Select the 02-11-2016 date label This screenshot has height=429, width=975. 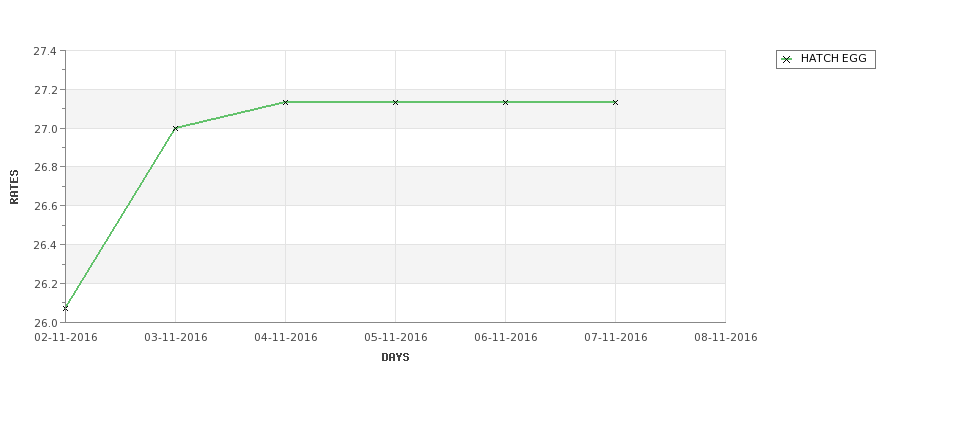[66, 338]
